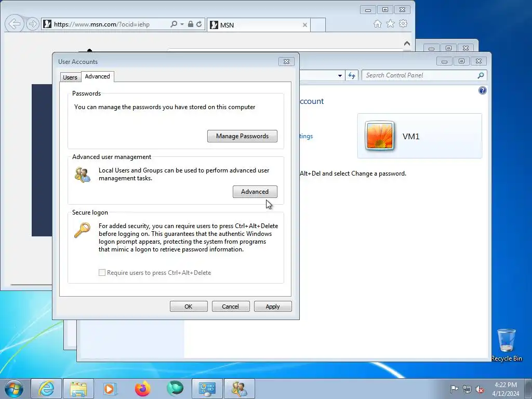This screenshot has width=532, height=399.
Task: Switch to Control Panel taskbar button
Action: click(207, 389)
